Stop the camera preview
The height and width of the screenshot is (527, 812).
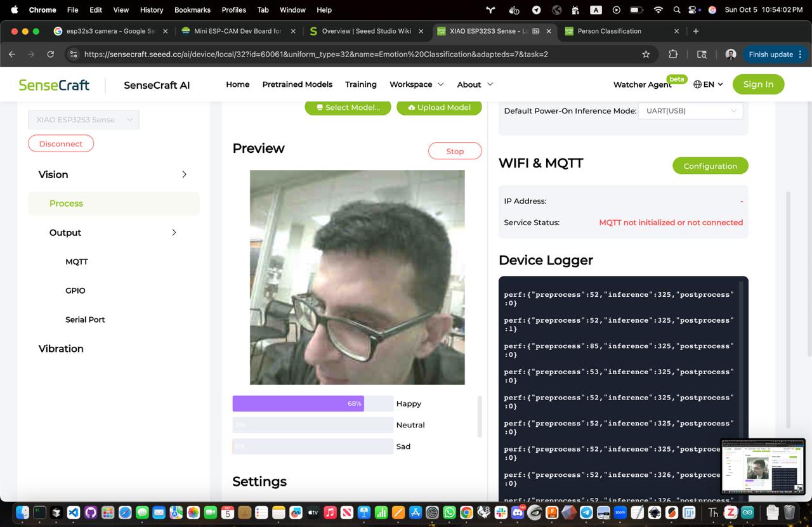tap(455, 151)
